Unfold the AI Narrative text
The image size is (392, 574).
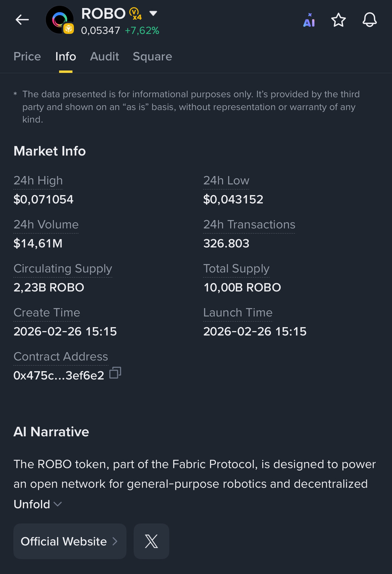coord(38,504)
